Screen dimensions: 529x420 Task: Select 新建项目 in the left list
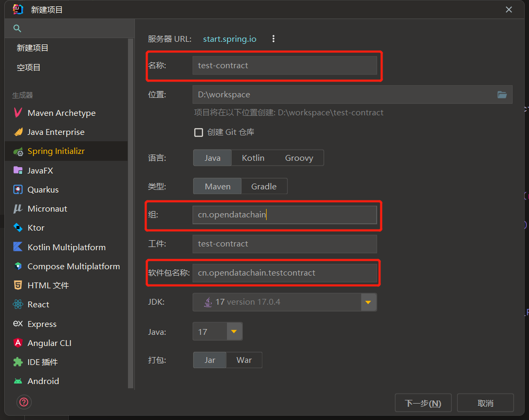[x=33, y=48]
